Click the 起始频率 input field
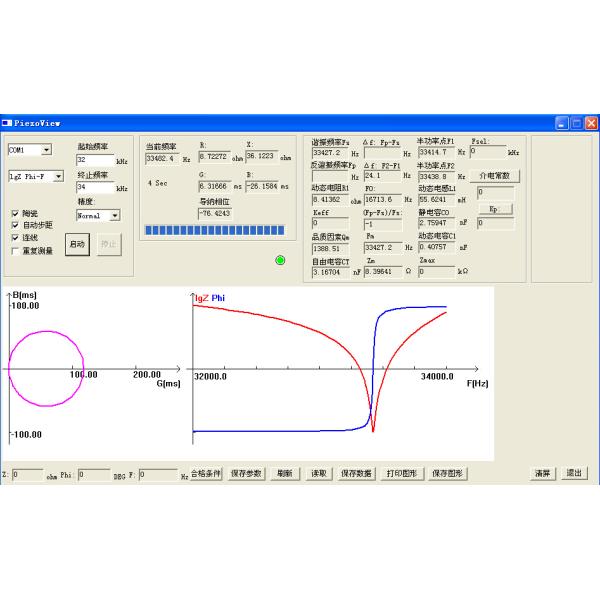This screenshot has height=600, width=600. 94,160
